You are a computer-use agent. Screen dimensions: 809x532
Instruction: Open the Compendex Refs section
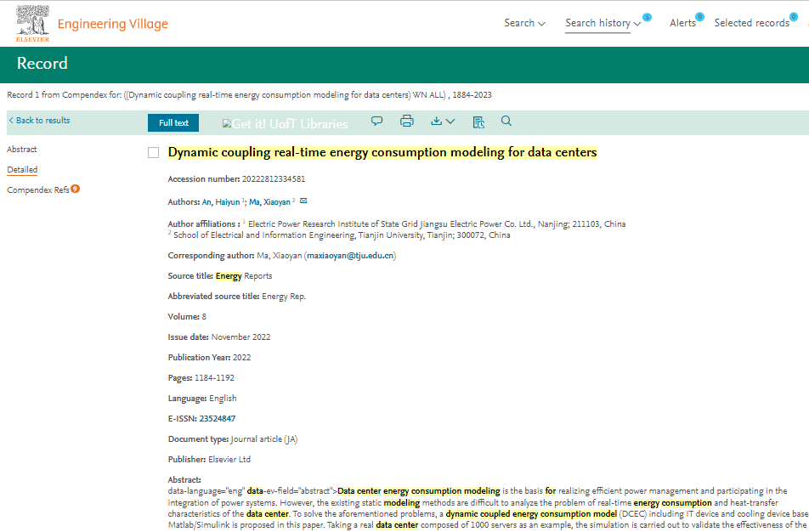(x=38, y=190)
